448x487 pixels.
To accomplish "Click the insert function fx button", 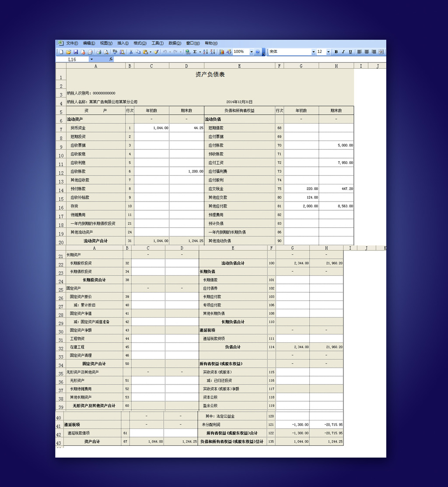I will coord(111,59).
